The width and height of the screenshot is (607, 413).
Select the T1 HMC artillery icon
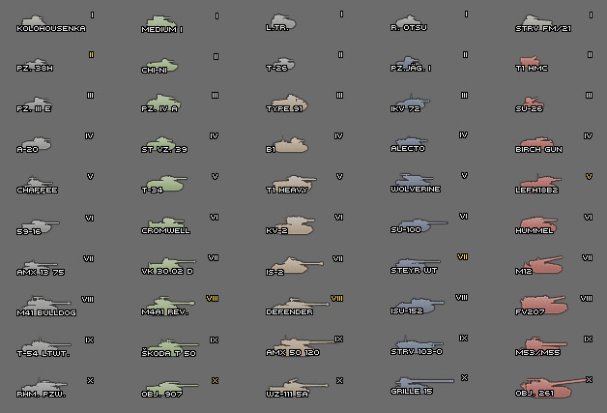pyautogui.click(x=530, y=62)
